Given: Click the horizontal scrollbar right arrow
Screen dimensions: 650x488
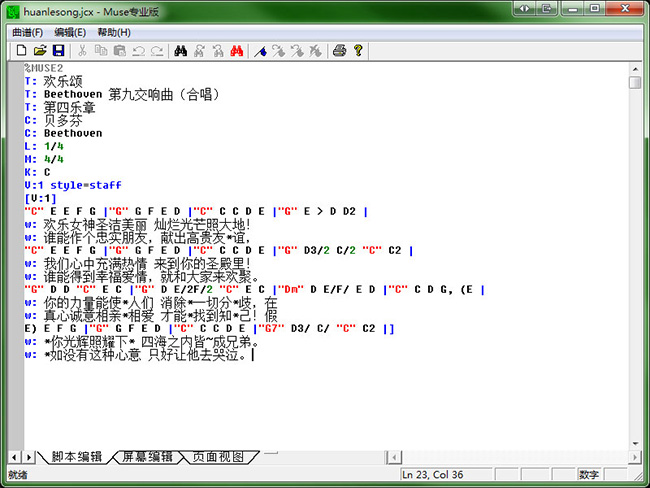Looking at the screenshot, I should 634,457.
